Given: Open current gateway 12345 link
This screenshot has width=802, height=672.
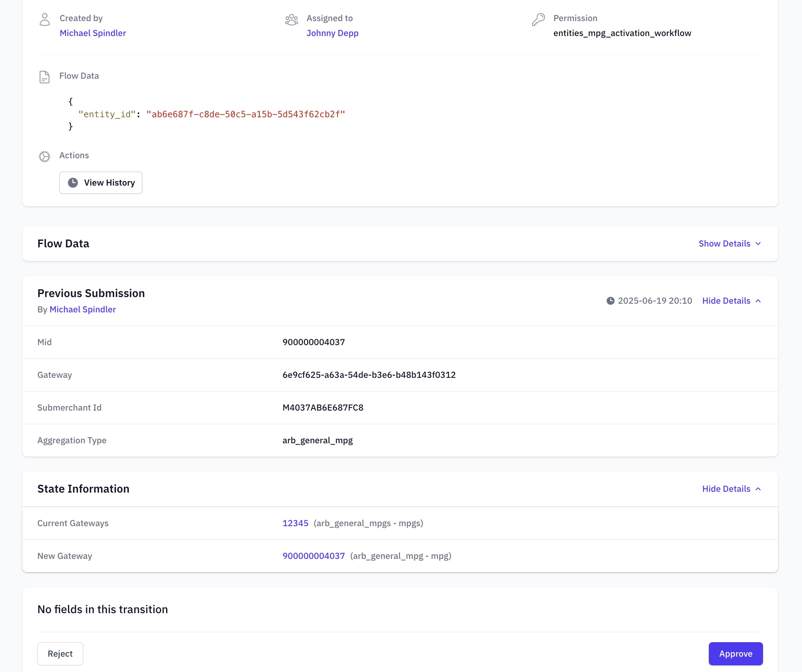Looking at the screenshot, I should [295, 523].
